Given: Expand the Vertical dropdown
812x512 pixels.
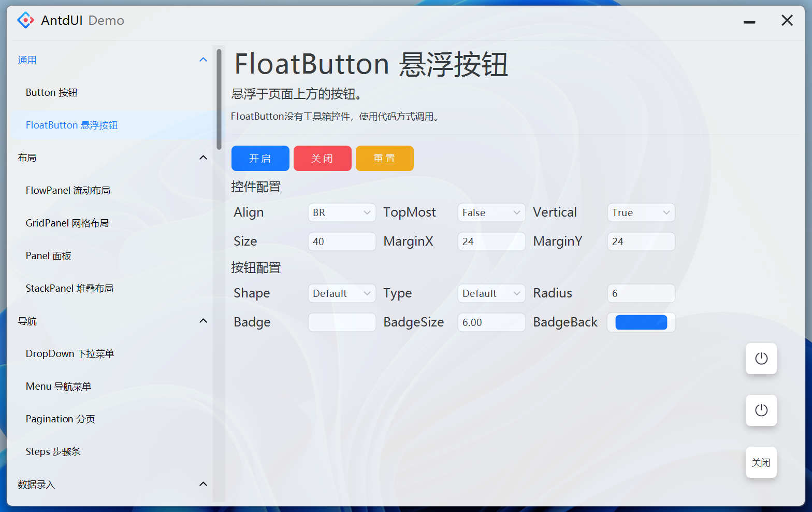Looking at the screenshot, I should pos(641,212).
